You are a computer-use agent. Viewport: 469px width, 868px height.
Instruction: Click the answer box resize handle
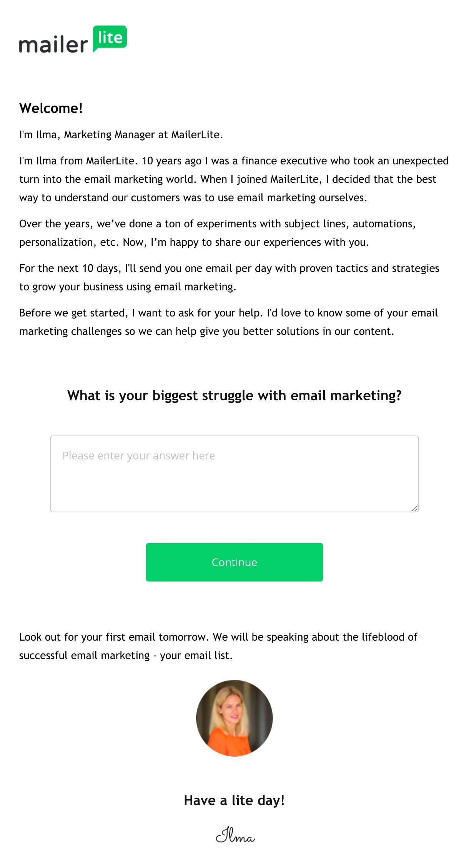click(x=414, y=508)
